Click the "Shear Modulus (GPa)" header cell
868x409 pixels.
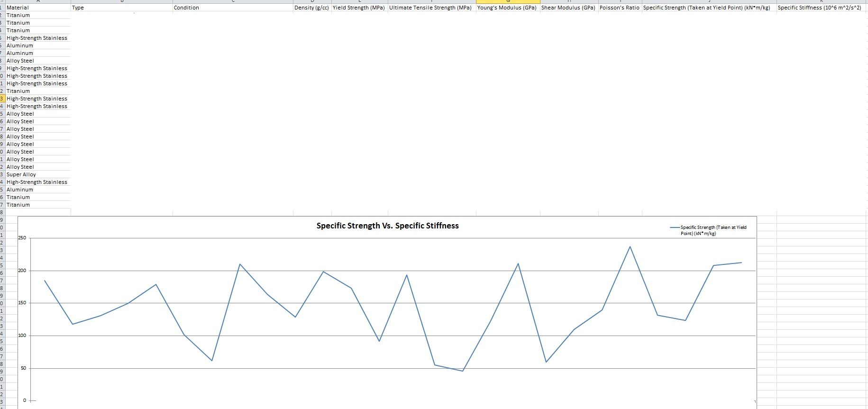(x=568, y=8)
